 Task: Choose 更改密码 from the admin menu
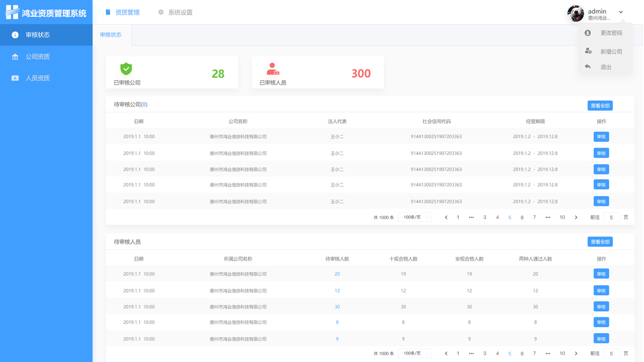tap(605, 33)
